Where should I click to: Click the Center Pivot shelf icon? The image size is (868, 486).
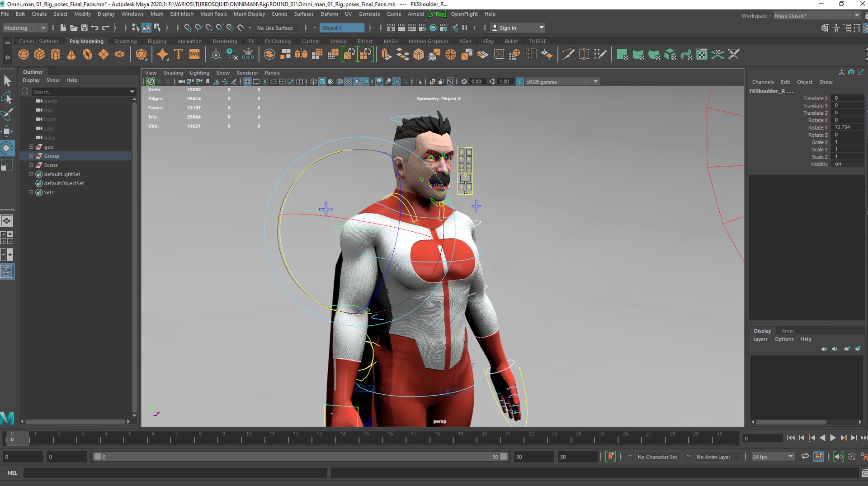pos(216,55)
